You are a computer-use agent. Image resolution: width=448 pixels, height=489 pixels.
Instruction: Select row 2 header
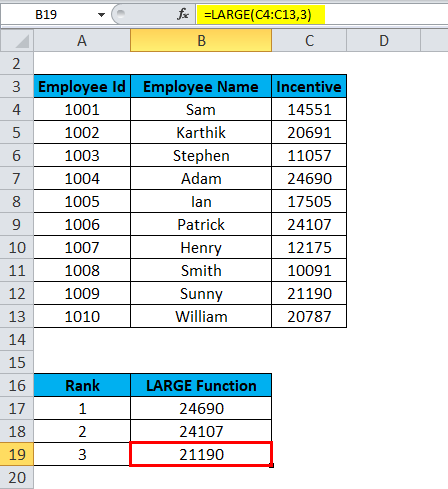[17, 63]
